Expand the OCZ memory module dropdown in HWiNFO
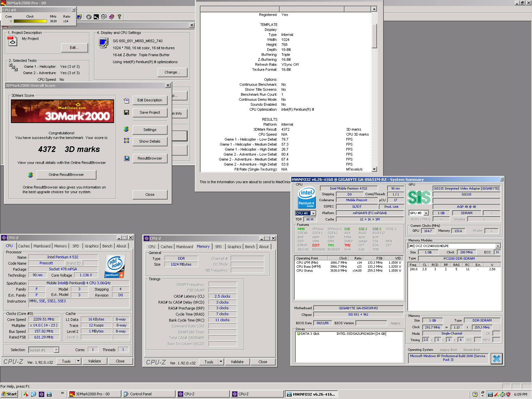This screenshot has height=399, width=532. [498, 246]
